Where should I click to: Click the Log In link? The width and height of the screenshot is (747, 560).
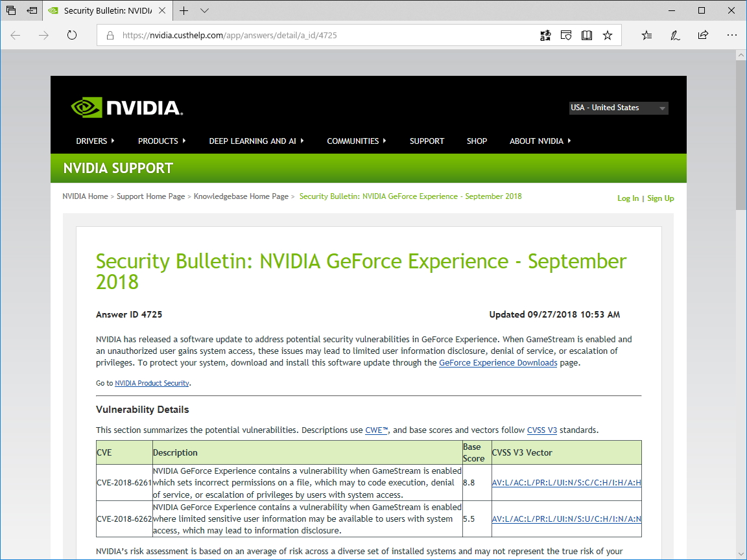coord(628,198)
